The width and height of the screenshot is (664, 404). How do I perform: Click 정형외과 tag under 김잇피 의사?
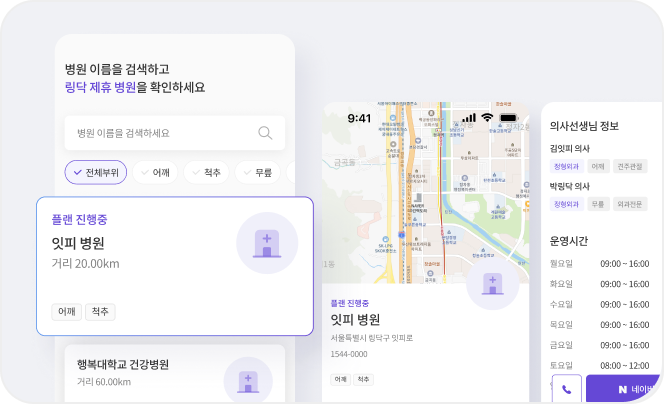click(x=567, y=166)
